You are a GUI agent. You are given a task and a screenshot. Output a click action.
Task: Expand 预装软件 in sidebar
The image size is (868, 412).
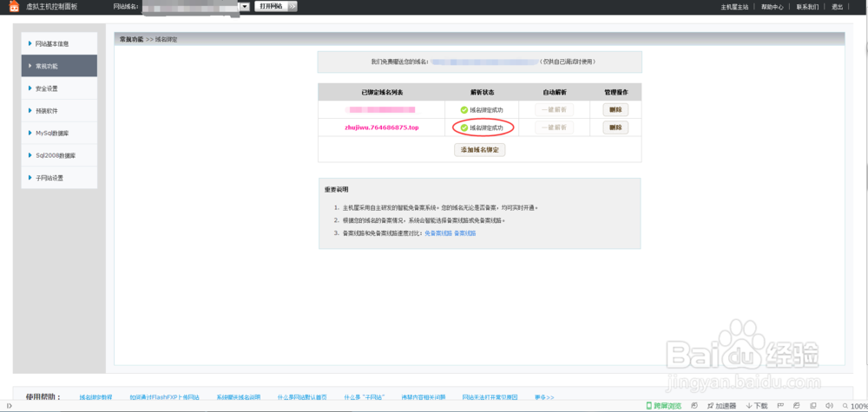pos(59,111)
